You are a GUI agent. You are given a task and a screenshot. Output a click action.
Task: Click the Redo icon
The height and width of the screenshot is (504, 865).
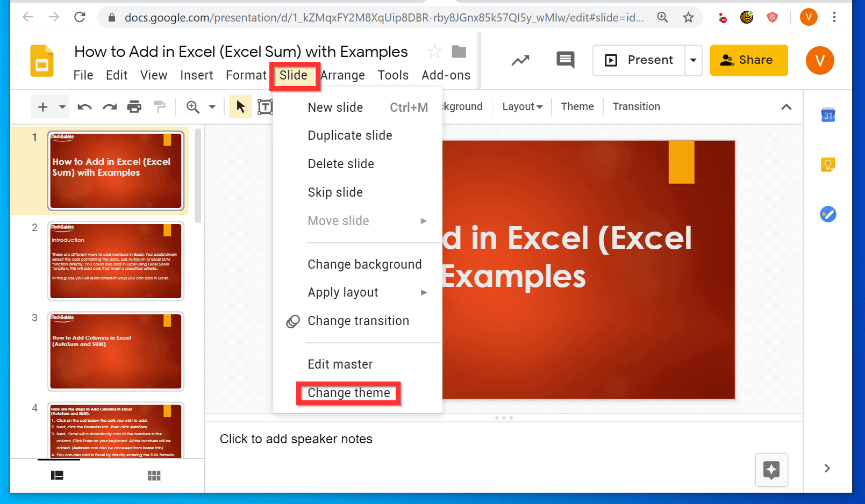coord(109,106)
